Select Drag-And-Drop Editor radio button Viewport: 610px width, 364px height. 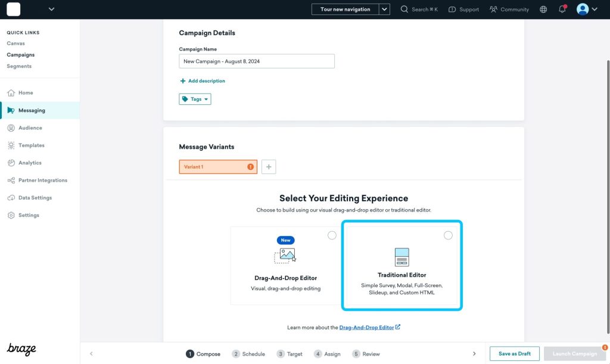pyautogui.click(x=332, y=235)
